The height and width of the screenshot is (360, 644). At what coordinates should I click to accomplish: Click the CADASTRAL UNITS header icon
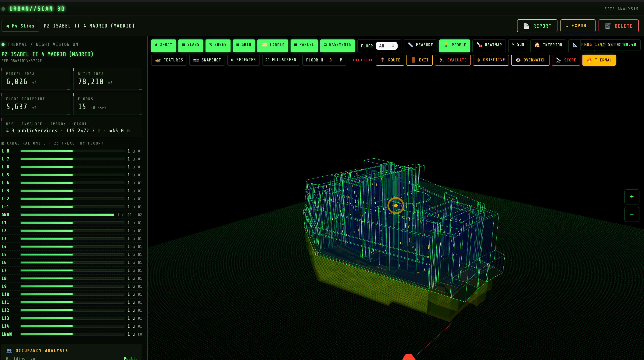coord(3,143)
